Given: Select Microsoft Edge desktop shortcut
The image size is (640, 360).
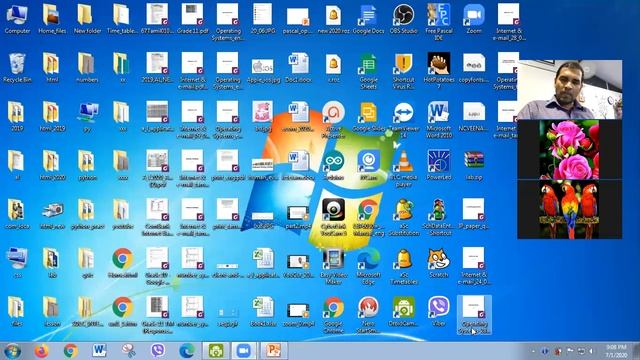Looking at the screenshot, I should (x=368, y=266).
